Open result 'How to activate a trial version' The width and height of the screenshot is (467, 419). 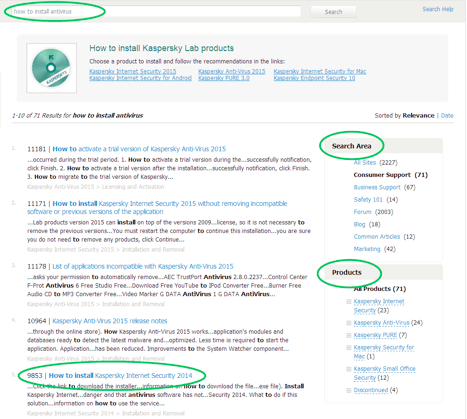point(139,149)
